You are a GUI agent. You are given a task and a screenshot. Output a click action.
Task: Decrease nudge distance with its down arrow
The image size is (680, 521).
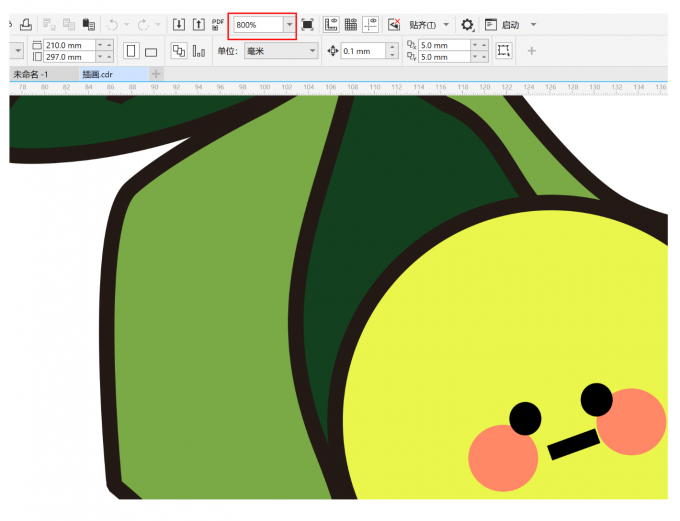point(392,55)
